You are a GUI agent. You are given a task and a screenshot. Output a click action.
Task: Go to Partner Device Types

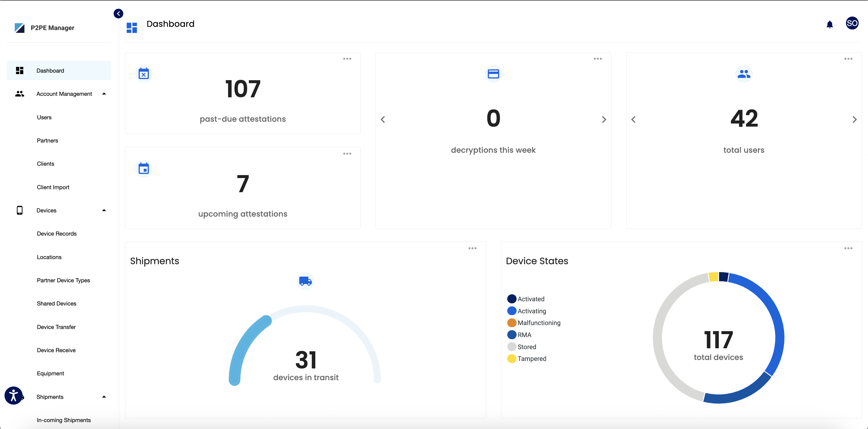pyautogui.click(x=63, y=280)
